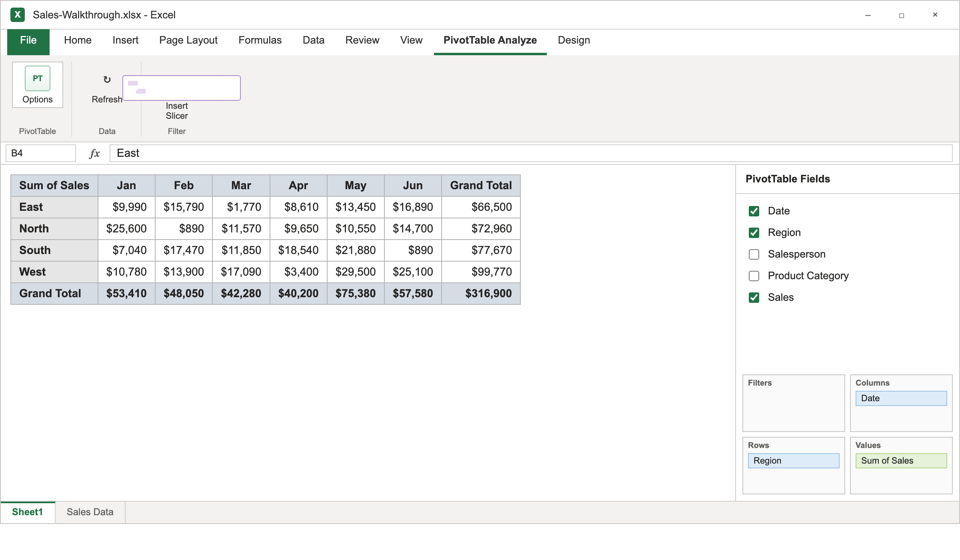Check the Product Category field checkbox
Screen dimensions: 960x560
pos(754,276)
